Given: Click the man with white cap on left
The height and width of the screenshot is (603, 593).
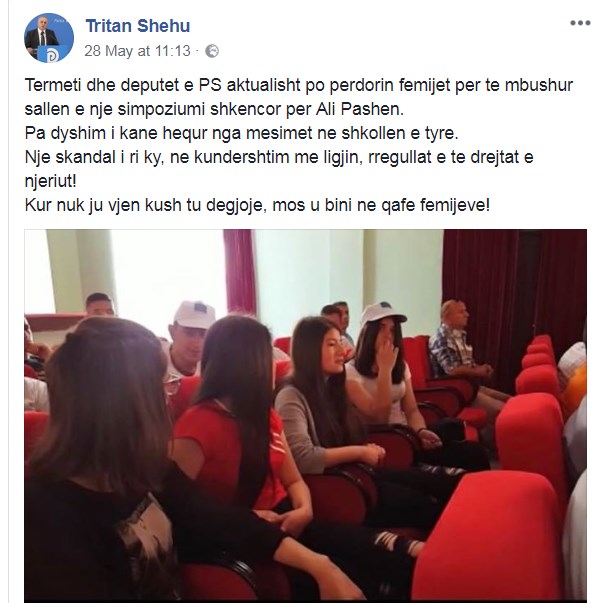Looking at the screenshot, I should click(188, 338).
